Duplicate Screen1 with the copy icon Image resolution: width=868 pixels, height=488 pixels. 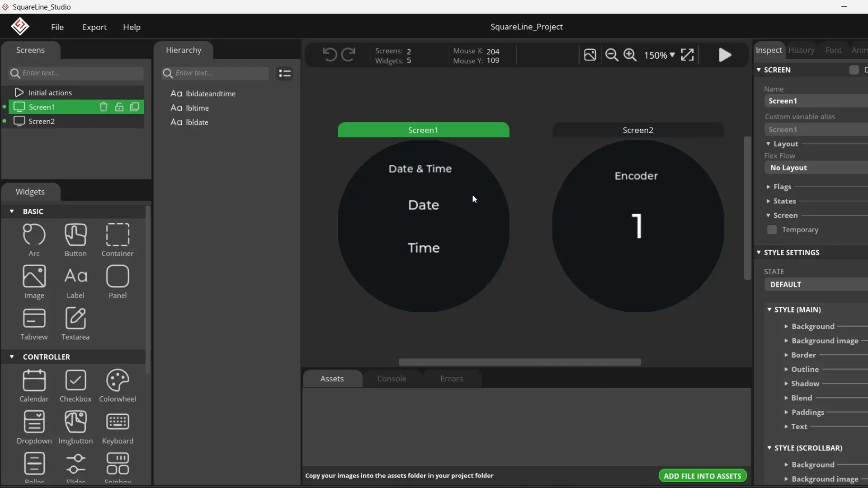point(135,107)
